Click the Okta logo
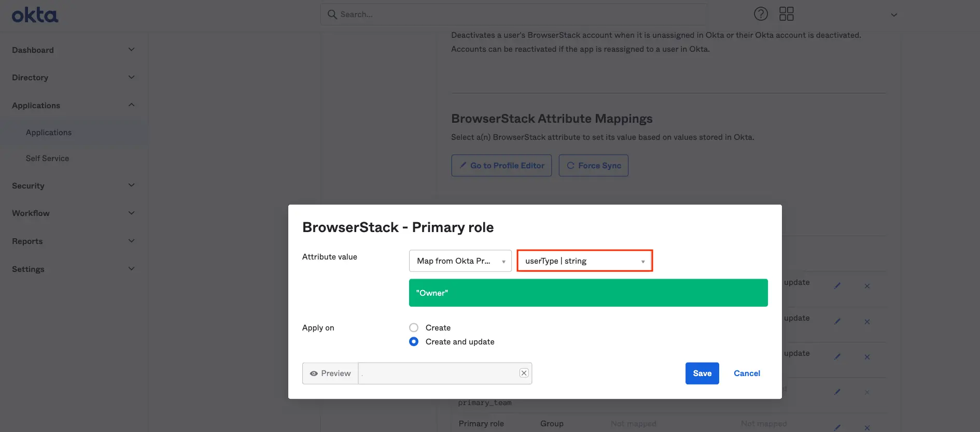The height and width of the screenshot is (432, 980). (x=35, y=15)
